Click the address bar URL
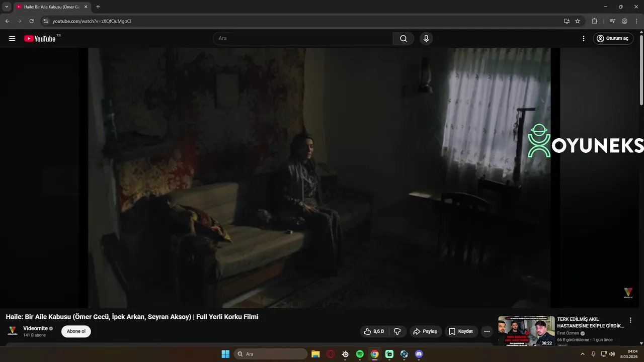644x362 pixels. [x=92, y=21]
